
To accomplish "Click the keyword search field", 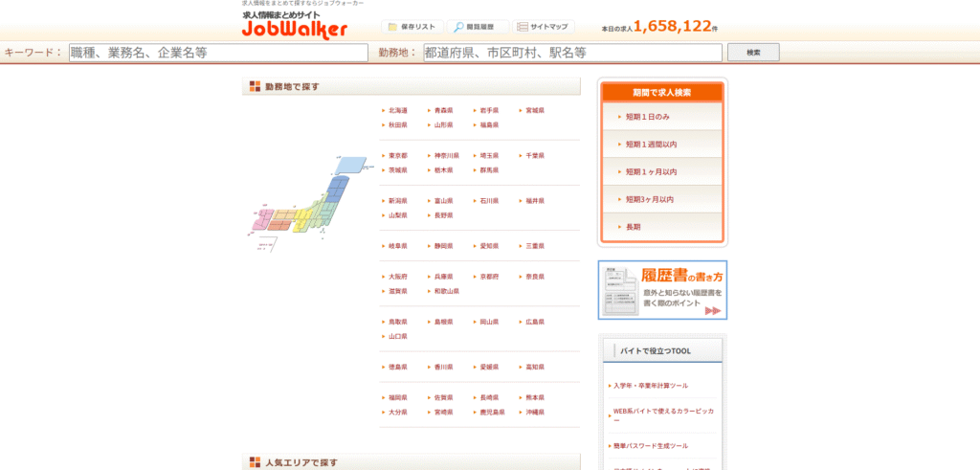I will (x=218, y=53).
